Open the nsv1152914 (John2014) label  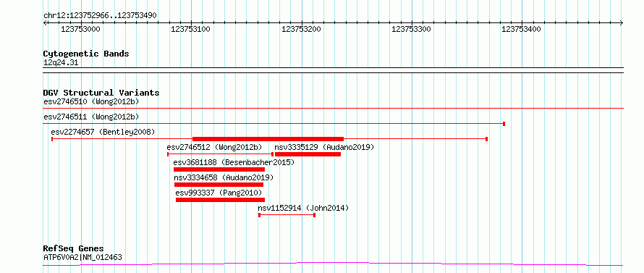tap(303, 208)
